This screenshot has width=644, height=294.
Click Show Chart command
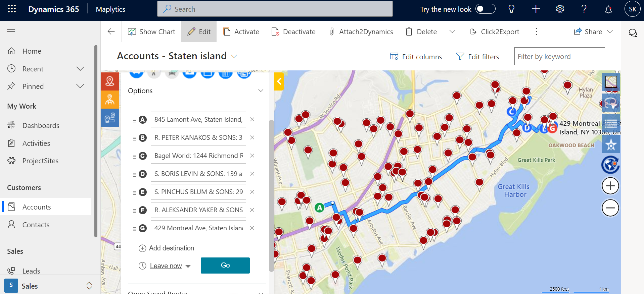tap(151, 32)
